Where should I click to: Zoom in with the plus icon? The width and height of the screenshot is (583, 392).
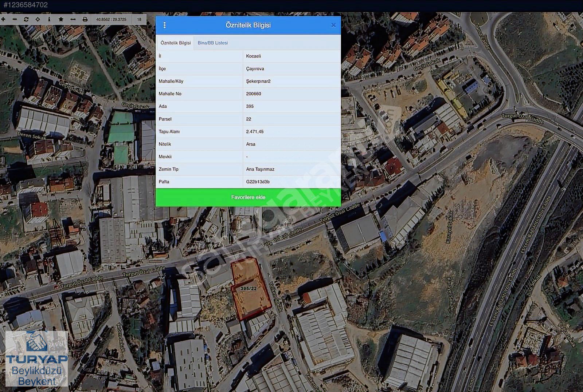point(3,19)
